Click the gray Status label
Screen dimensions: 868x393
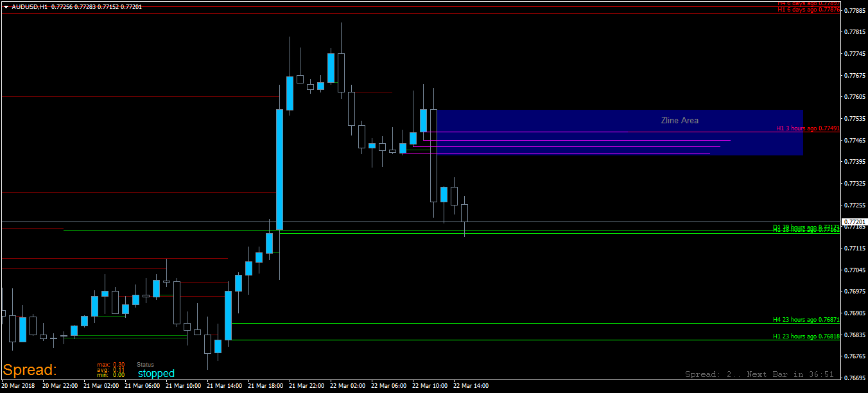146,364
